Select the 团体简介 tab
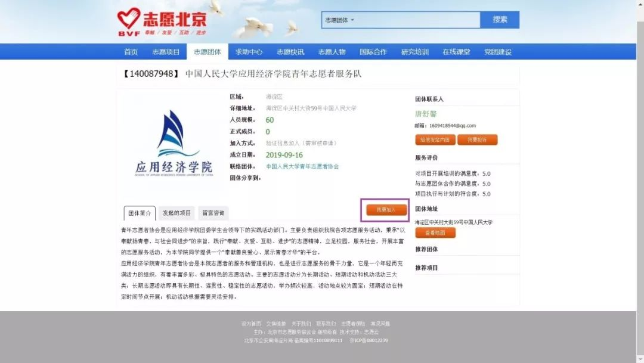Viewport: 644px width, 363px height. click(140, 213)
